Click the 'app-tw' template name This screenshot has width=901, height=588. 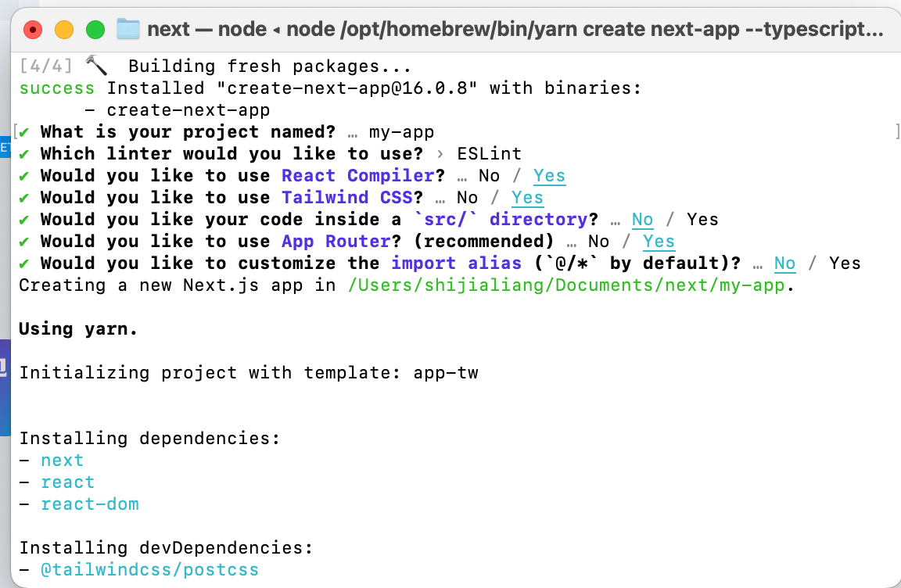coord(445,373)
